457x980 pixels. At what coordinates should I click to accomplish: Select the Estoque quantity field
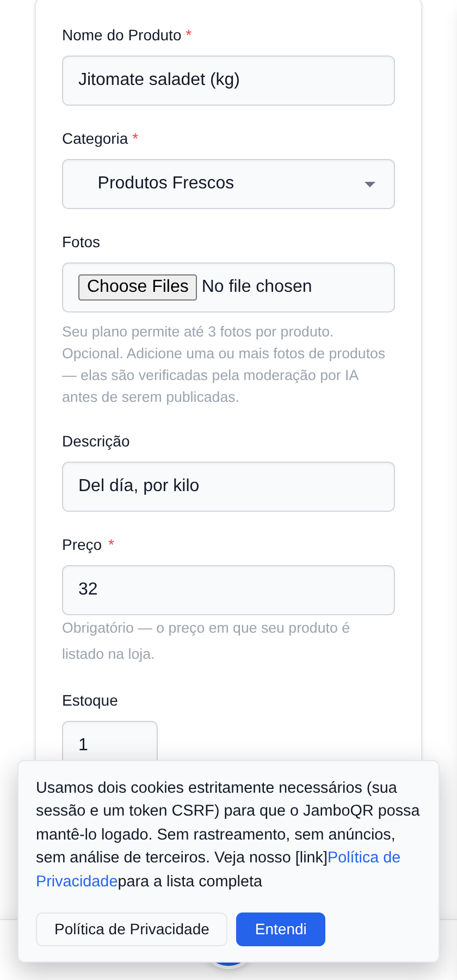[x=110, y=742]
